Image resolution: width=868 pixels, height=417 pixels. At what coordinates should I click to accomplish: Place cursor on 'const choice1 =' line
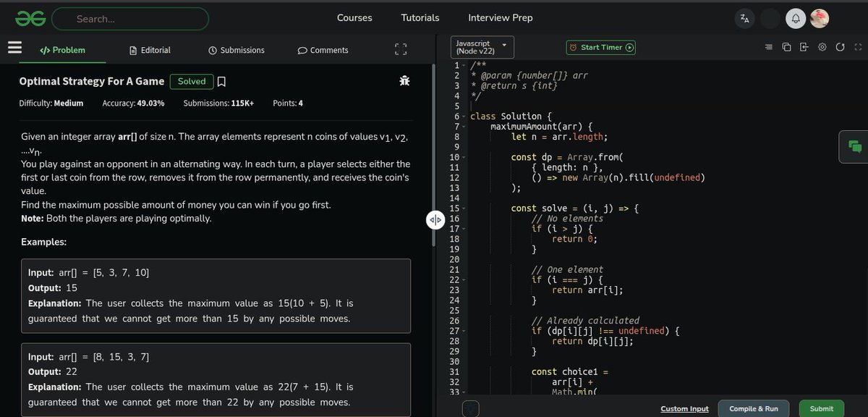tap(571, 371)
